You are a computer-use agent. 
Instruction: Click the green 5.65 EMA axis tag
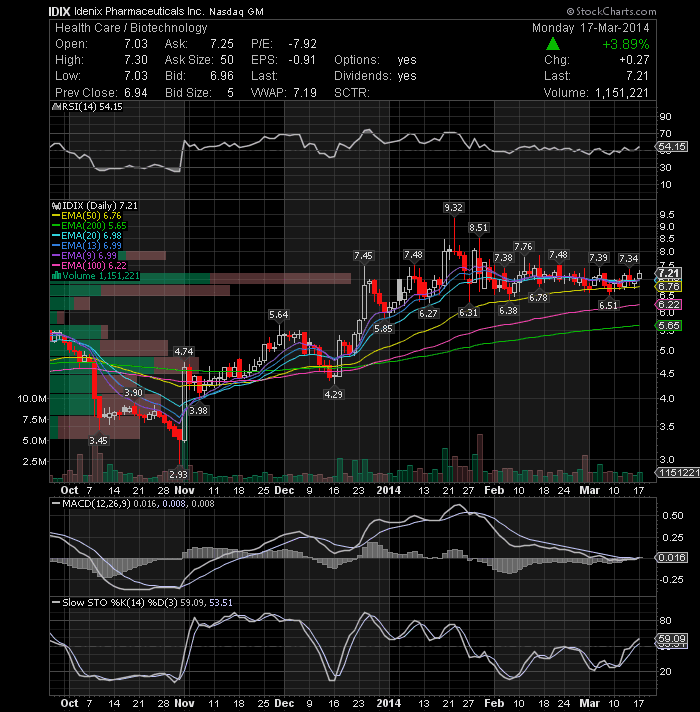point(668,326)
